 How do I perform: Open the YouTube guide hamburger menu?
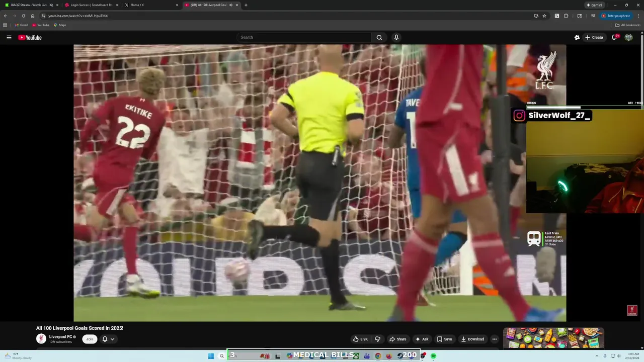pyautogui.click(x=9, y=38)
